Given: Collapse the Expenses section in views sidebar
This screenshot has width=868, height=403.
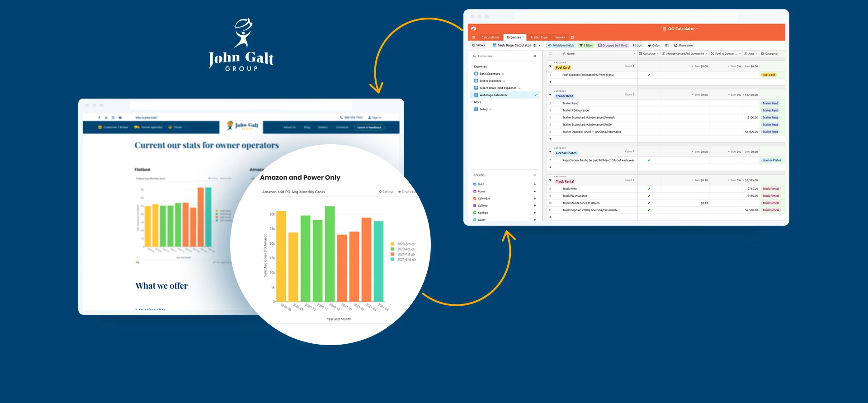Looking at the screenshot, I should pyautogui.click(x=472, y=66).
